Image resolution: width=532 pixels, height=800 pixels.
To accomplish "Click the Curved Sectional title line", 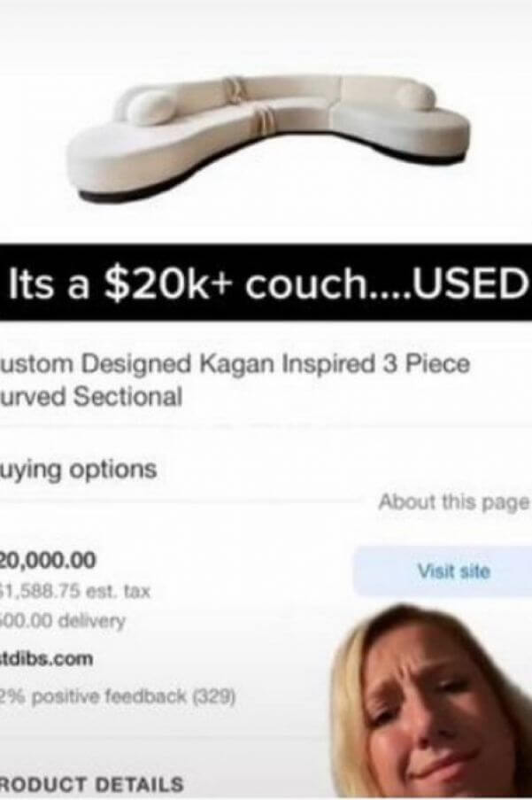I will 91,396.
